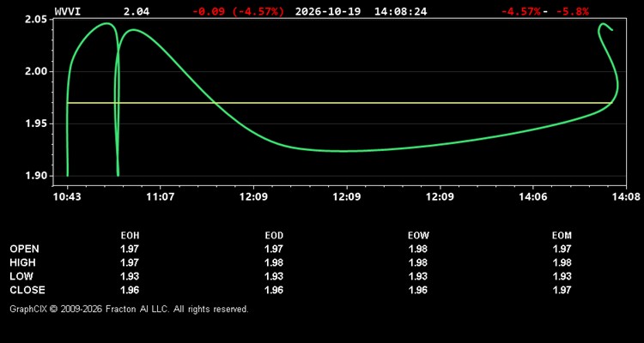Click the LOW row label
The image size is (644, 343).
coord(21,276)
